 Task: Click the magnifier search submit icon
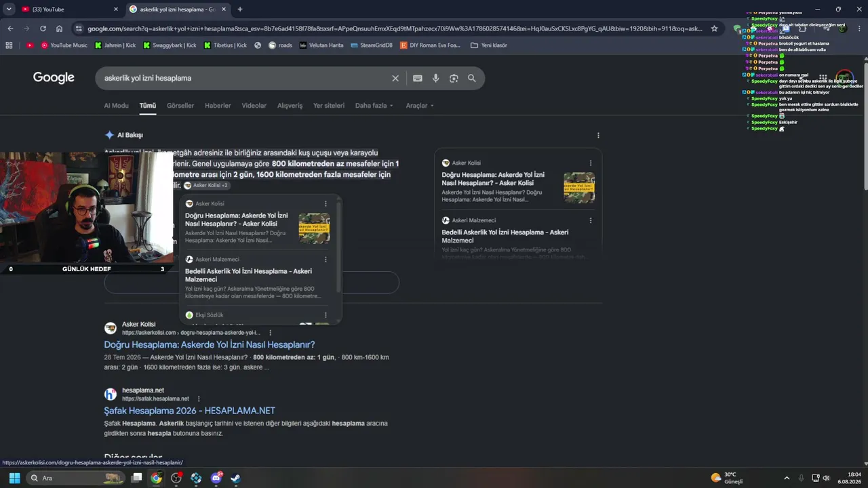[x=472, y=78]
